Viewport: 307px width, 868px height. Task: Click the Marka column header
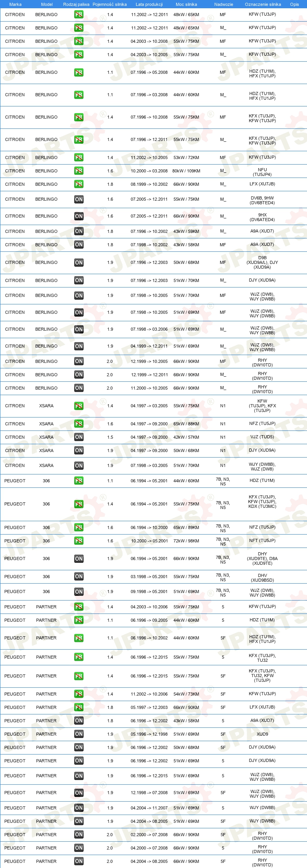pyautogui.click(x=15, y=4)
